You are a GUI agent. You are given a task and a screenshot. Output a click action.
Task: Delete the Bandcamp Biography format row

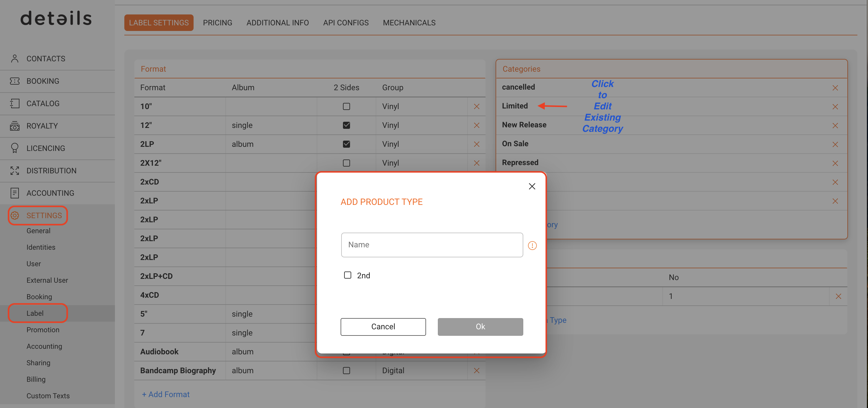tap(476, 371)
